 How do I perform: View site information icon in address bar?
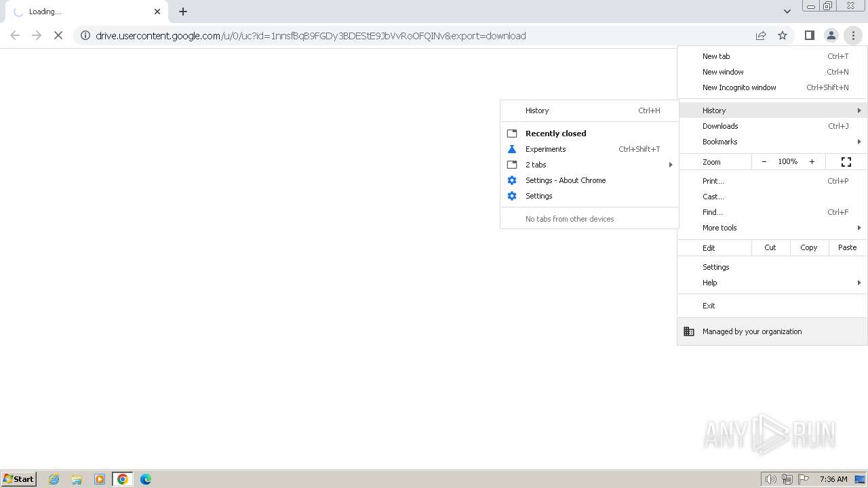click(85, 36)
